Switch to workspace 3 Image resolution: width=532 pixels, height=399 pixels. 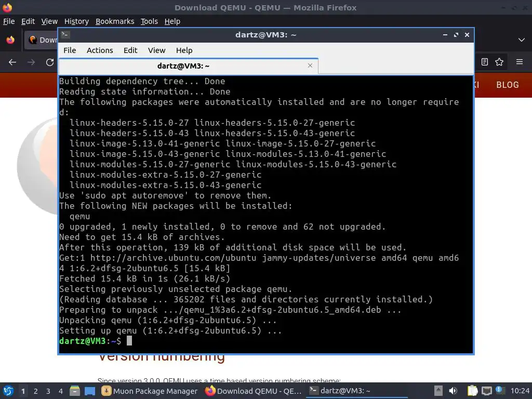48,391
